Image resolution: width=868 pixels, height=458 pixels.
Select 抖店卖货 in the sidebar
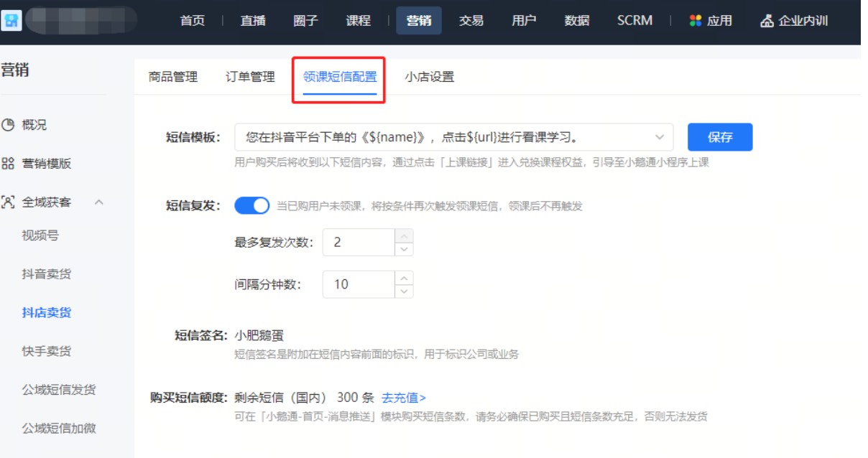point(47,313)
